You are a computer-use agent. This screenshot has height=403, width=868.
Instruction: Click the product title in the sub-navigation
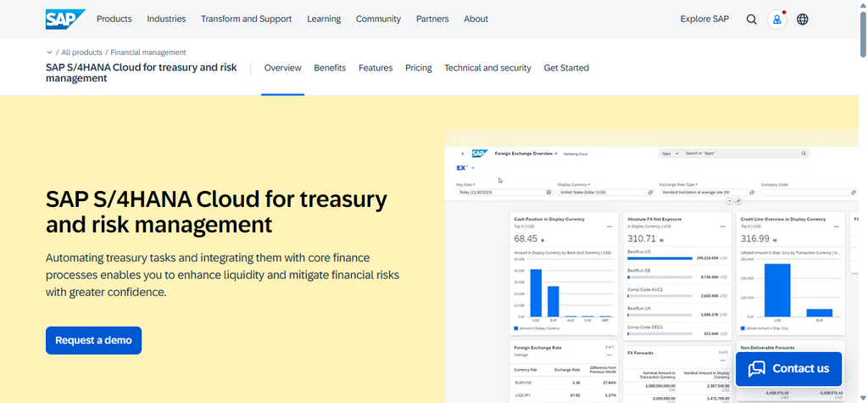(142, 73)
